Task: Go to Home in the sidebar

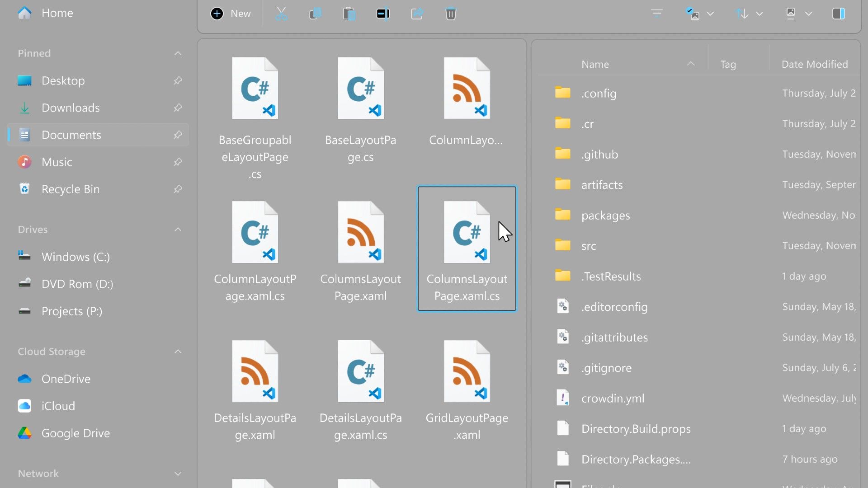Action: pyautogui.click(x=98, y=13)
